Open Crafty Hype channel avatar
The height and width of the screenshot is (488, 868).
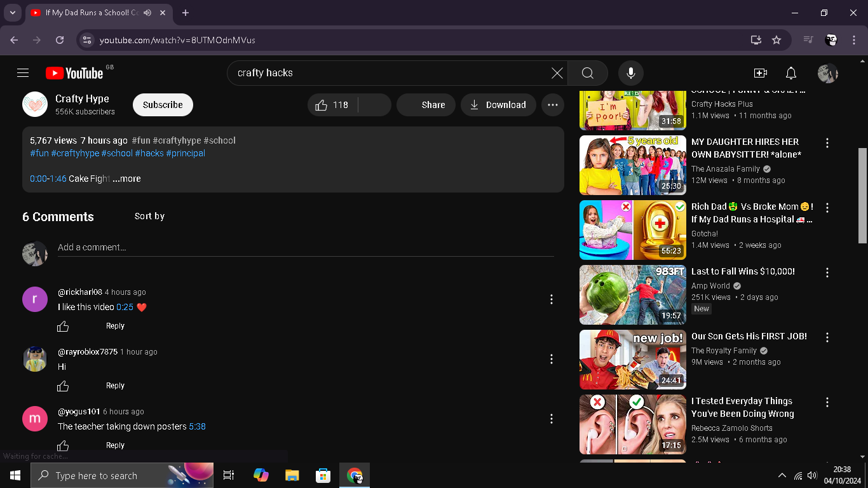click(35, 104)
